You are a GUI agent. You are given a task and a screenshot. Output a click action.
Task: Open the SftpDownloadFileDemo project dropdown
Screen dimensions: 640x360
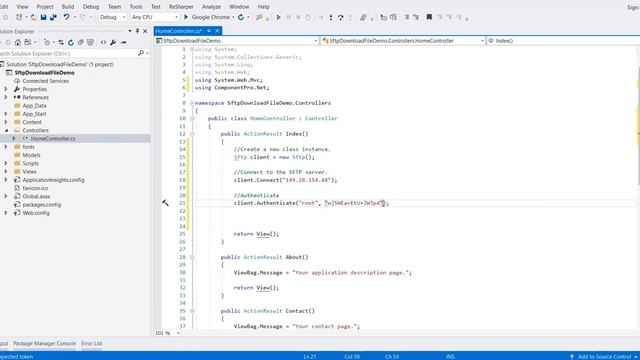(237, 41)
